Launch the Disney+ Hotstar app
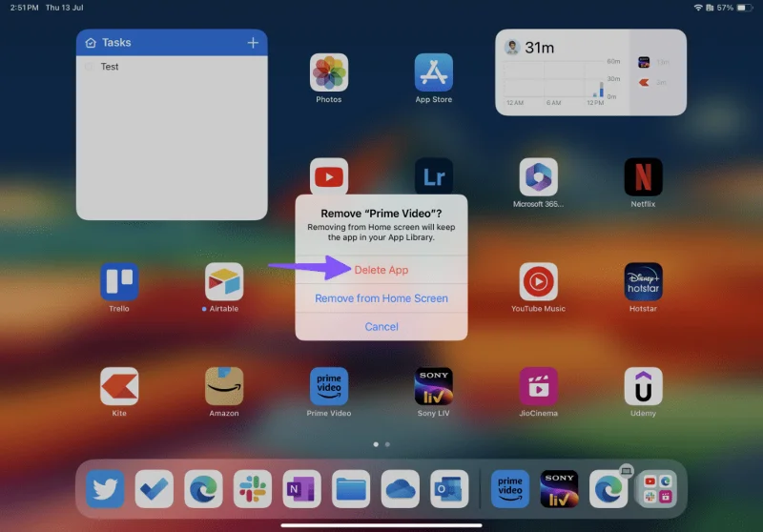This screenshot has width=763, height=532. (x=643, y=281)
